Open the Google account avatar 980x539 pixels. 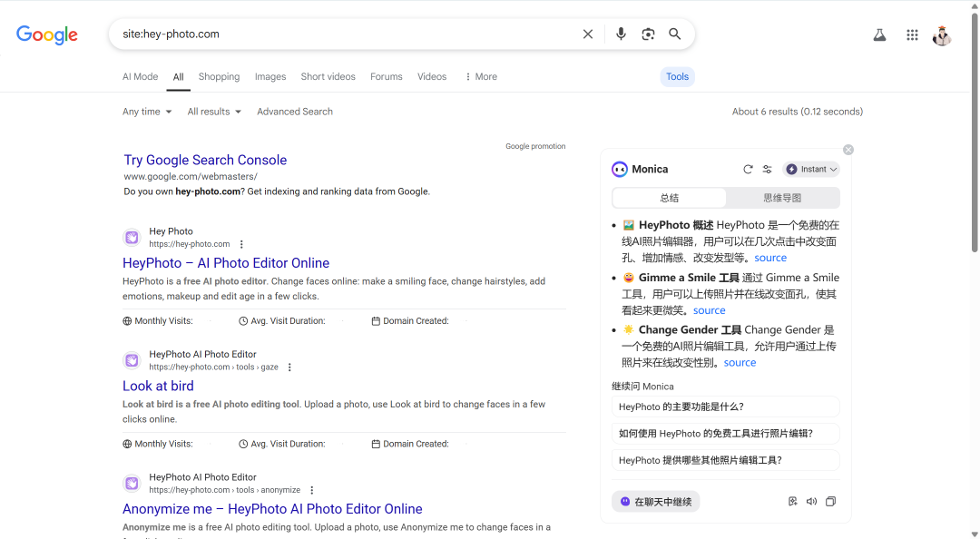pyautogui.click(x=942, y=35)
